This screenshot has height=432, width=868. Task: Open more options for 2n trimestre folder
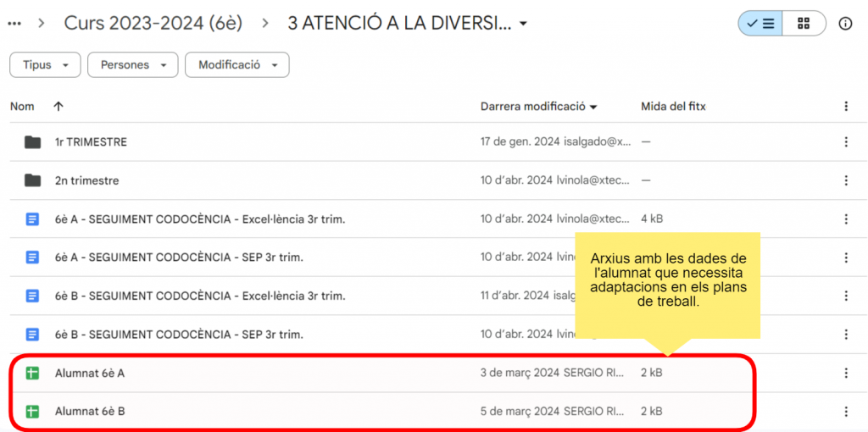(845, 180)
